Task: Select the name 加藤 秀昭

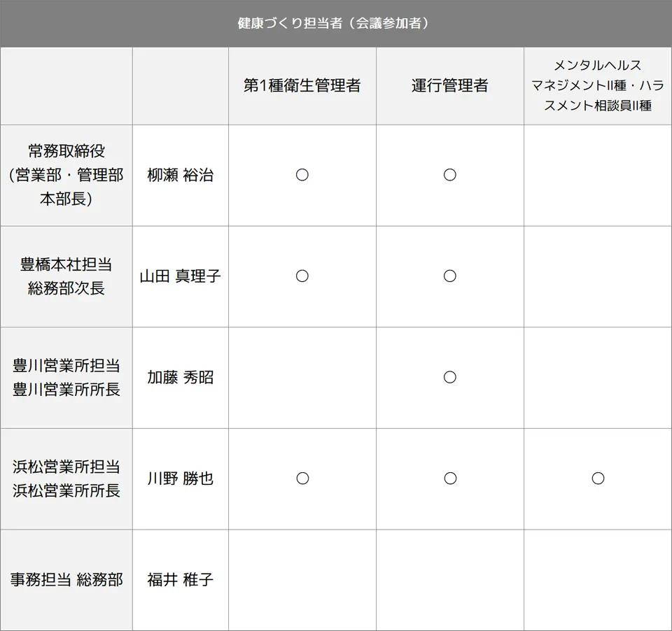Action: [x=181, y=377]
